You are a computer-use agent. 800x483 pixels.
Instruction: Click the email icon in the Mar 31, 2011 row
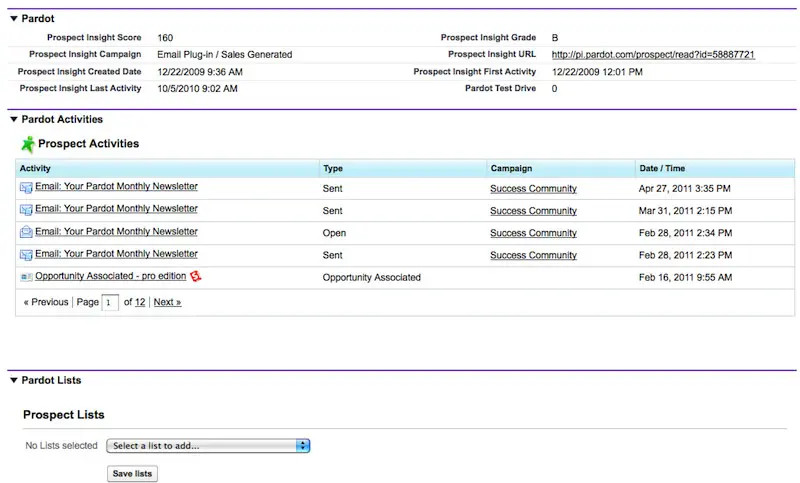pos(26,210)
